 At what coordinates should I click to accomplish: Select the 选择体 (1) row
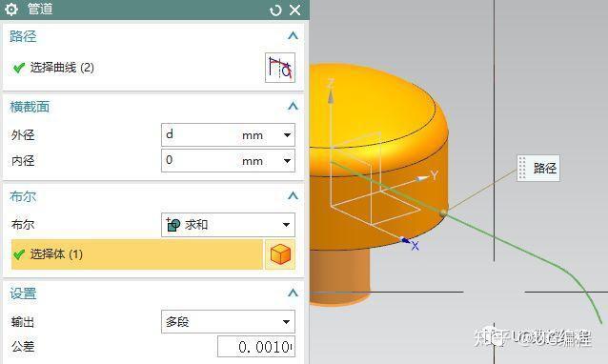tap(136, 254)
